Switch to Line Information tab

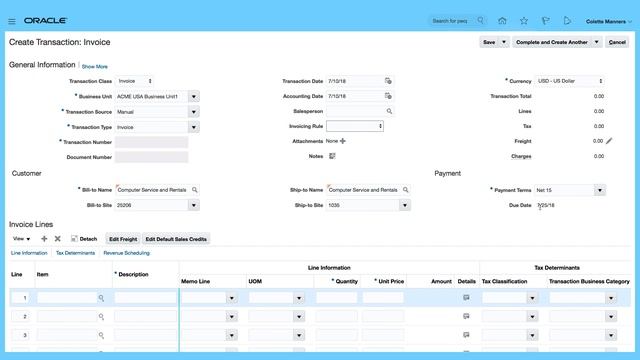coord(29,253)
